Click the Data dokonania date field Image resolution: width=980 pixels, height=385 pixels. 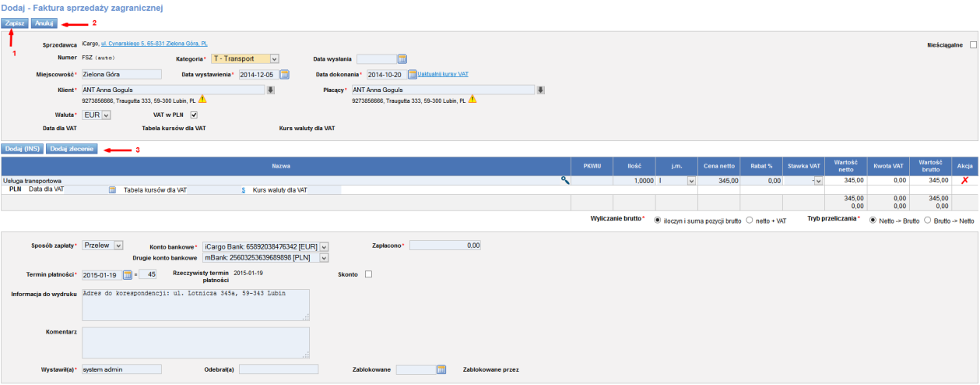coord(387,74)
